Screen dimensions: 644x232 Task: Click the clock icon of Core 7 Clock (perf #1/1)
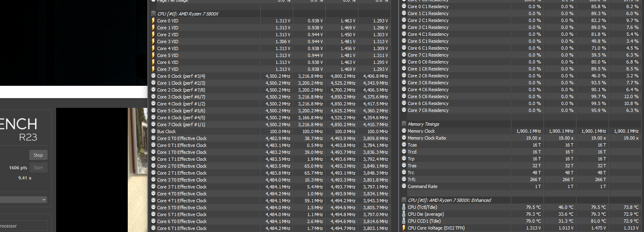tap(153, 125)
